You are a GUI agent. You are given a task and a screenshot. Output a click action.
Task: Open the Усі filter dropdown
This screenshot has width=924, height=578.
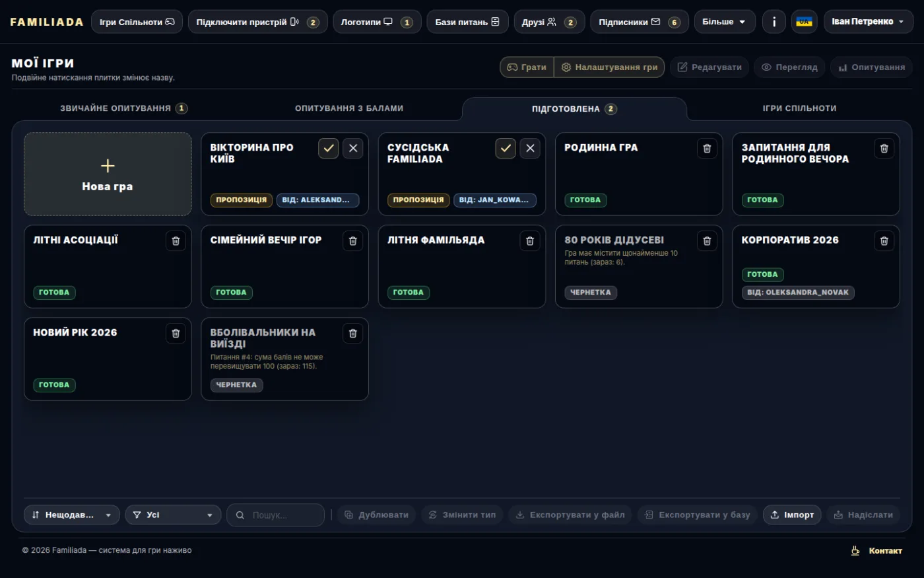coord(173,515)
